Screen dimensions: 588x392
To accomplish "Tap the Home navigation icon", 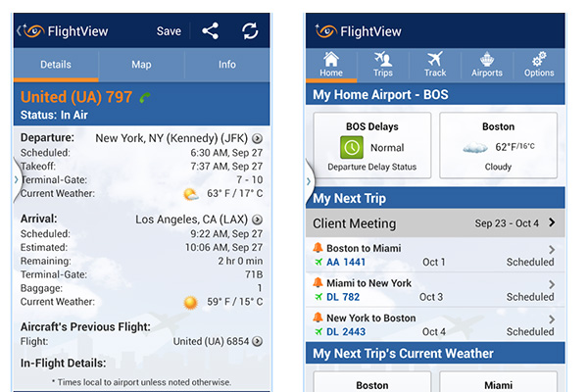I will [331, 64].
